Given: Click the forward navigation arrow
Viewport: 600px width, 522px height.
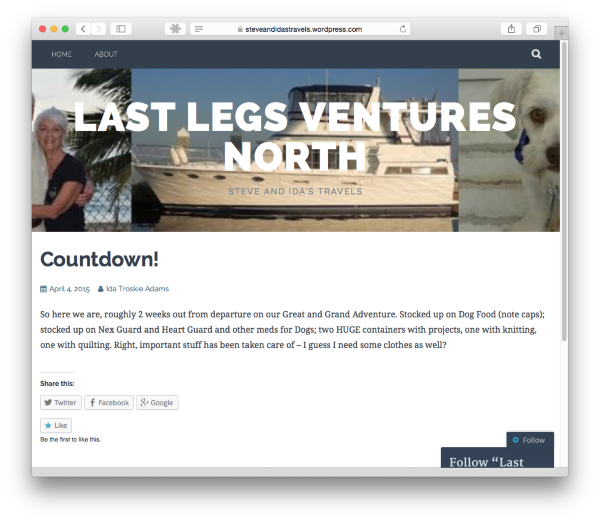Looking at the screenshot, I should (x=99, y=29).
